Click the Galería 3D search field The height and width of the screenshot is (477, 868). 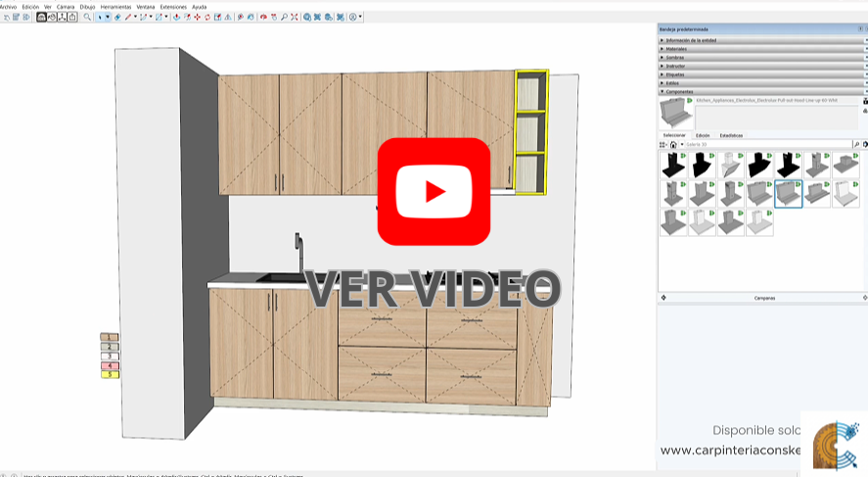click(x=768, y=145)
